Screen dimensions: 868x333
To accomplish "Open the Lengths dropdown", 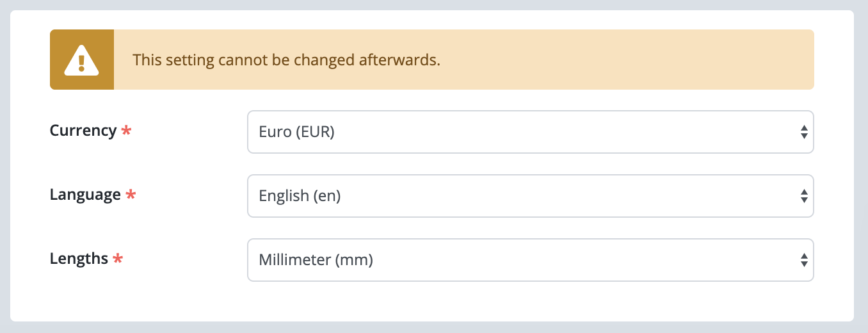I will pos(531,260).
